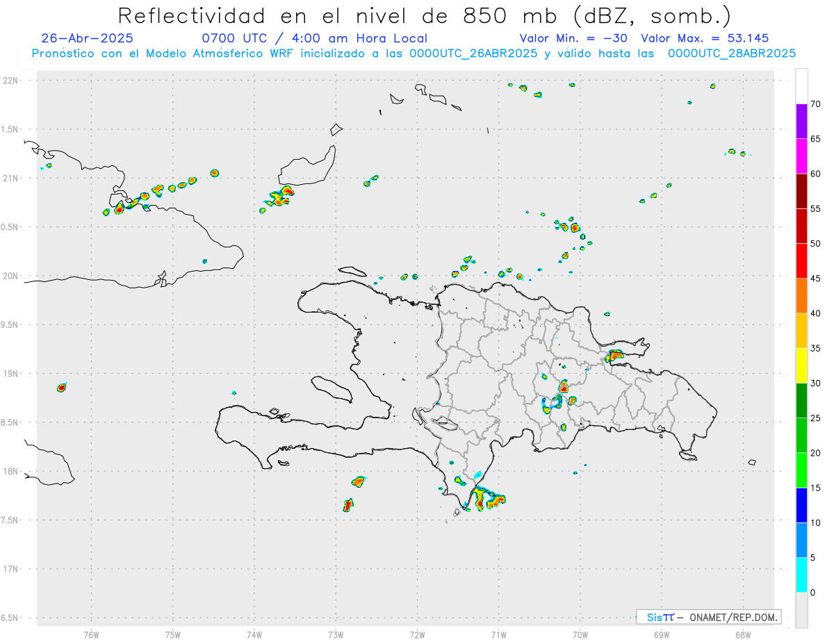Click the '60' value on the color scale
The height and width of the screenshot is (644, 834).
pos(815,174)
